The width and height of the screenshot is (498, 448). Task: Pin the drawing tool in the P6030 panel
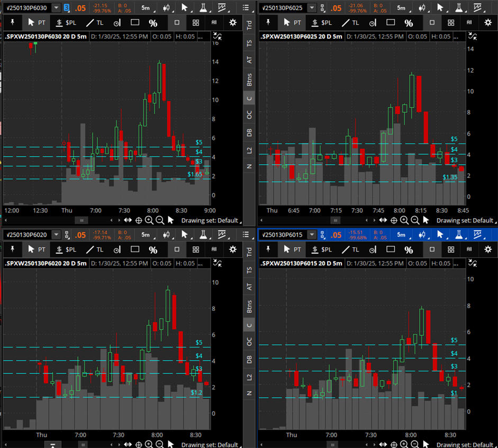(13, 23)
